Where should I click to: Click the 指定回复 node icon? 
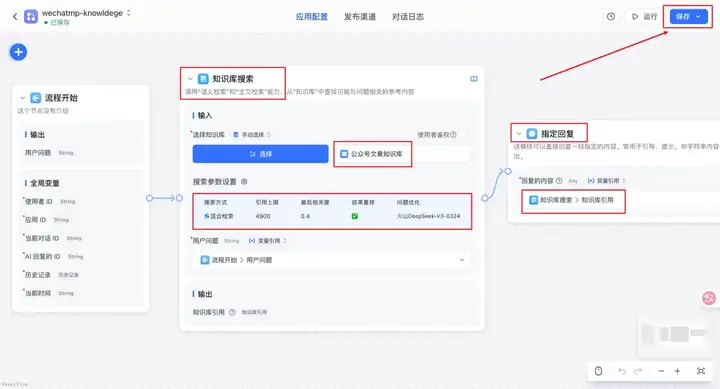pos(532,134)
